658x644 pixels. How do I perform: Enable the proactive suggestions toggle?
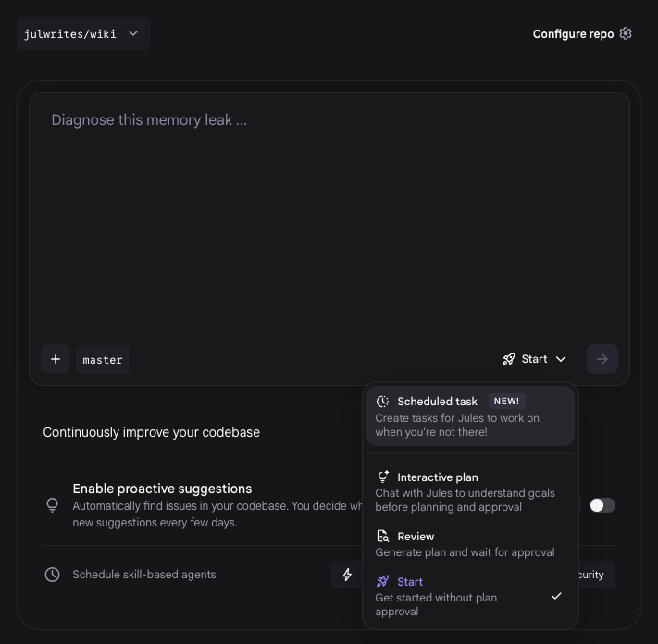click(602, 505)
